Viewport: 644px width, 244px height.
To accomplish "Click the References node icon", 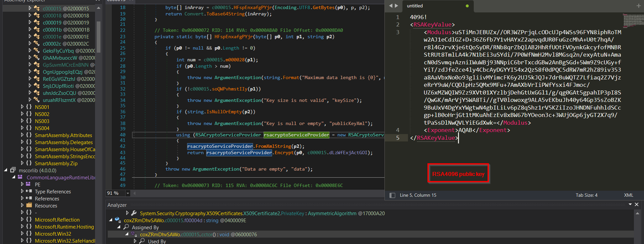I will [29, 198].
